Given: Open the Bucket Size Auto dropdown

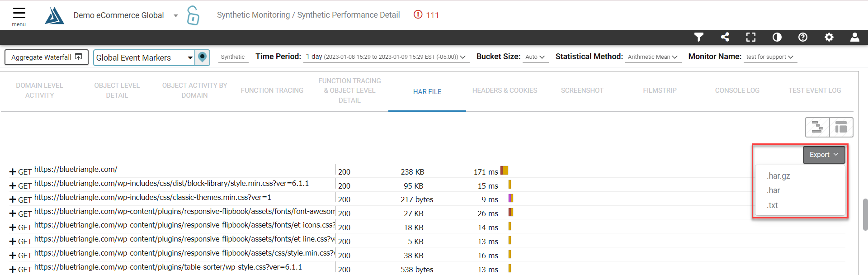Looking at the screenshot, I should 535,57.
